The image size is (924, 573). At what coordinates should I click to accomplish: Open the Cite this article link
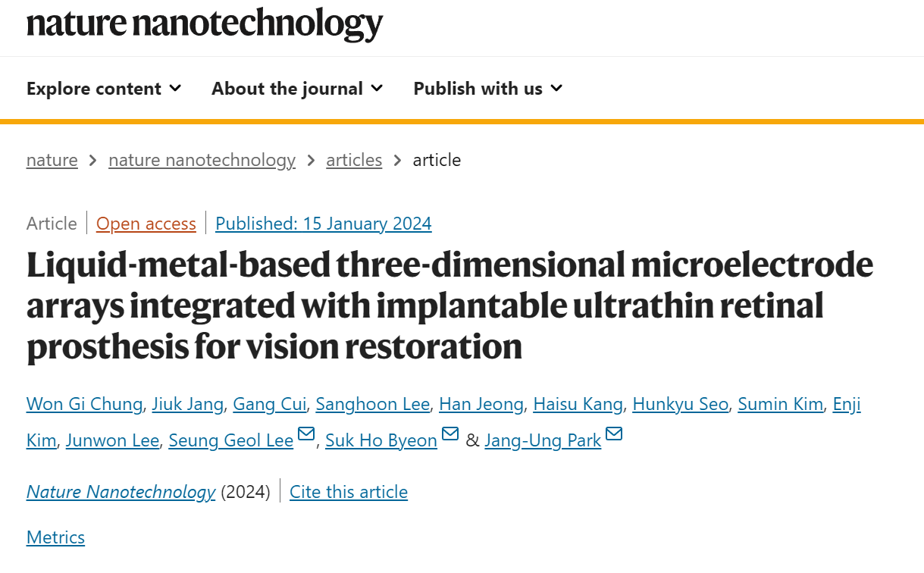(x=349, y=492)
